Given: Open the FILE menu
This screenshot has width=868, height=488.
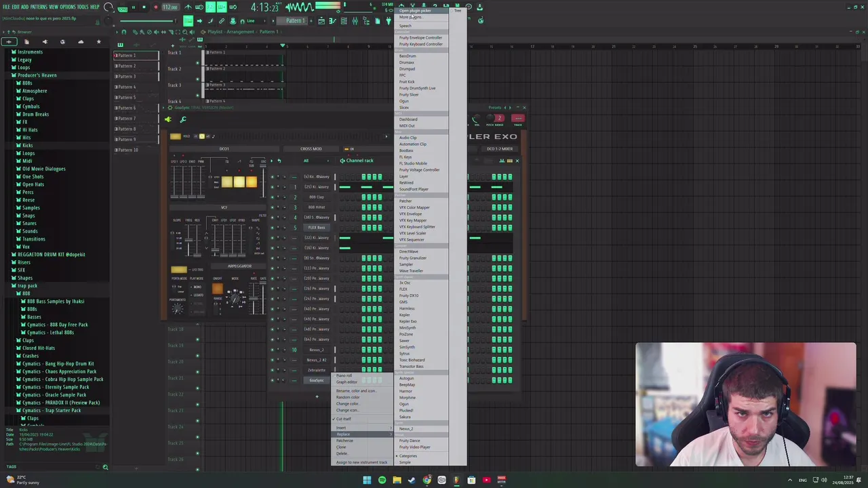Looking at the screenshot, I should coord(6,7).
